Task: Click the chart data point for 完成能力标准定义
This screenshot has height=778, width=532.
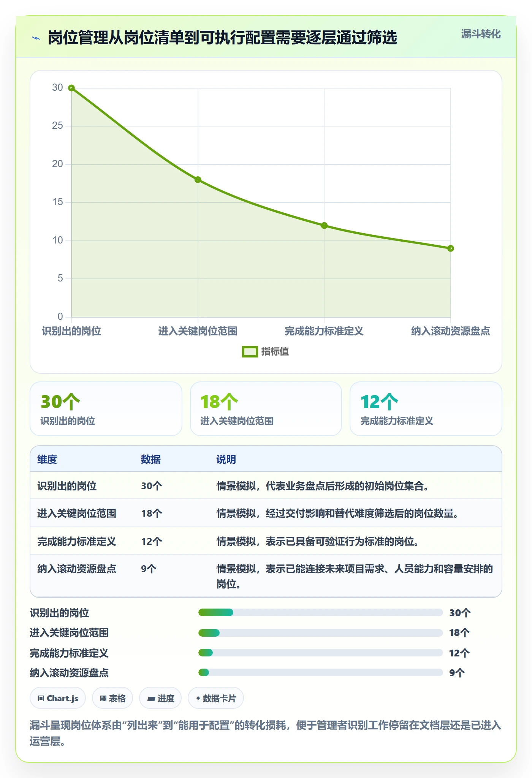Action: [x=324, y=226]
